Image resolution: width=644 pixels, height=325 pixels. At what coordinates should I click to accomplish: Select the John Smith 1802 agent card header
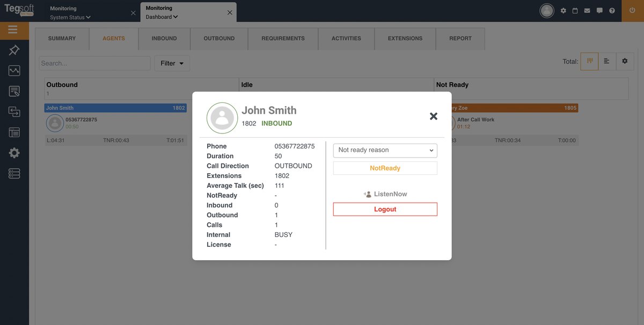click(115, 108)
